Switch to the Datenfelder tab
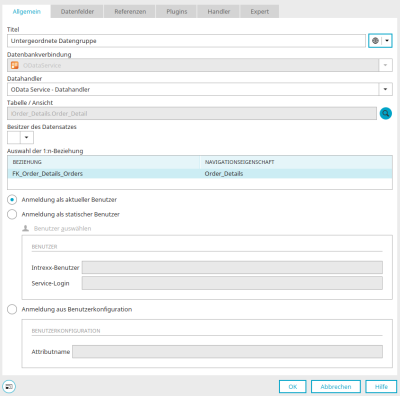 (77, 12)
